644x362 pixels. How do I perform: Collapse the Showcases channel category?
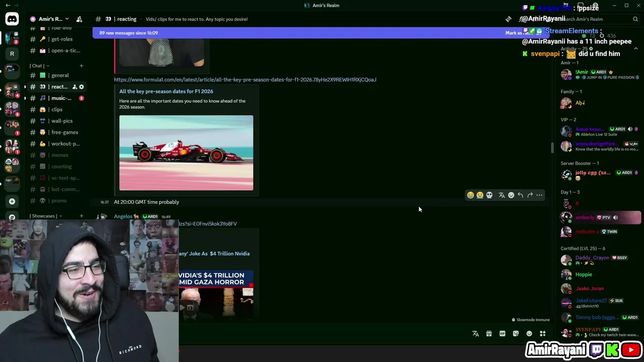point(45,216)
